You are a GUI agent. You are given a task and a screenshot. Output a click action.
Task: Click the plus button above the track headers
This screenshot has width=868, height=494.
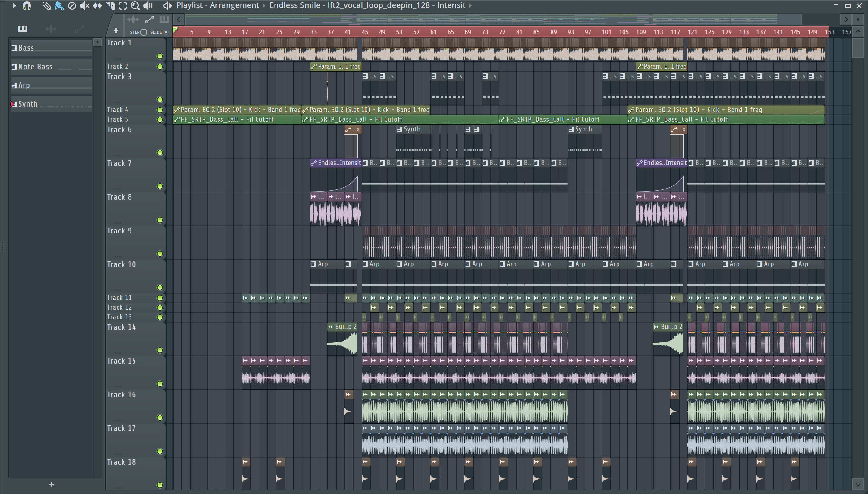[x=116, y=30]
